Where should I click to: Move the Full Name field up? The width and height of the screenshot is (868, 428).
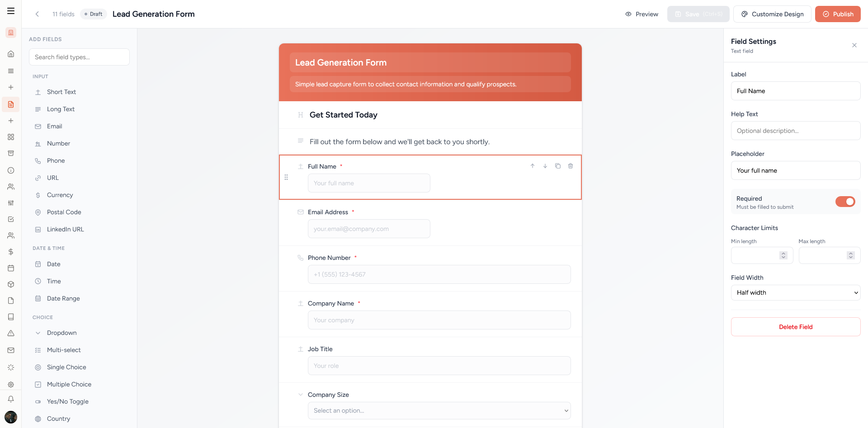pos(532,166)
